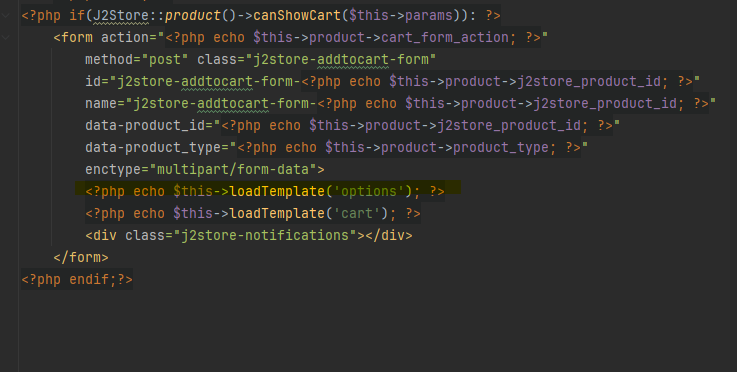Click the 'j2store-notifications' class value
Screen dimensions: 737x372
point(265,235)
